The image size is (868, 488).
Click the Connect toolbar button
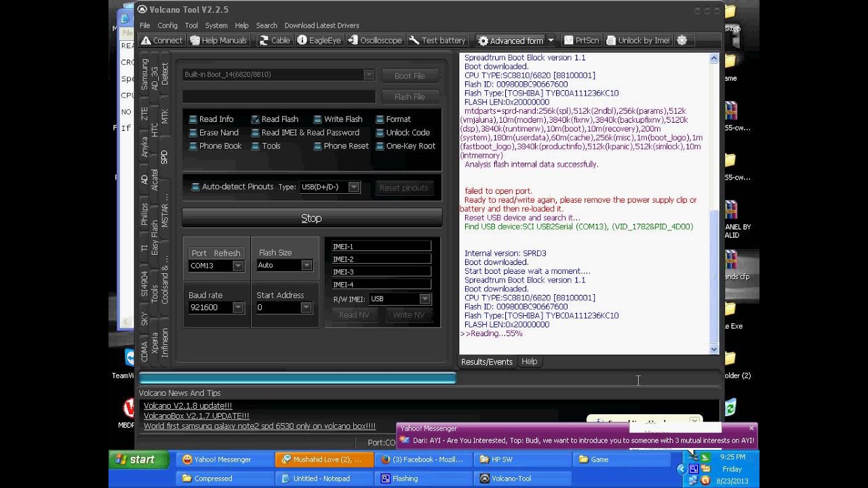[x=161, y=41]
